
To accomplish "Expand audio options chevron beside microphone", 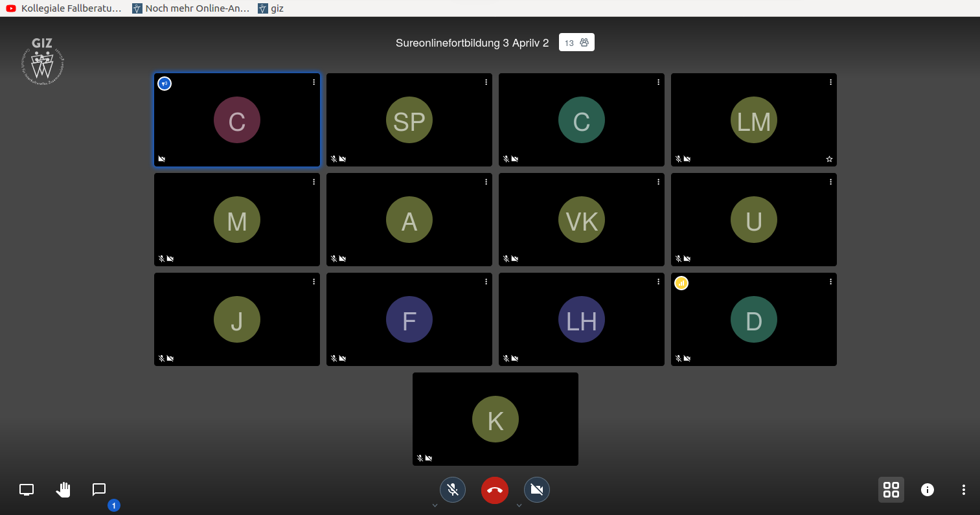I will (435, 505).
